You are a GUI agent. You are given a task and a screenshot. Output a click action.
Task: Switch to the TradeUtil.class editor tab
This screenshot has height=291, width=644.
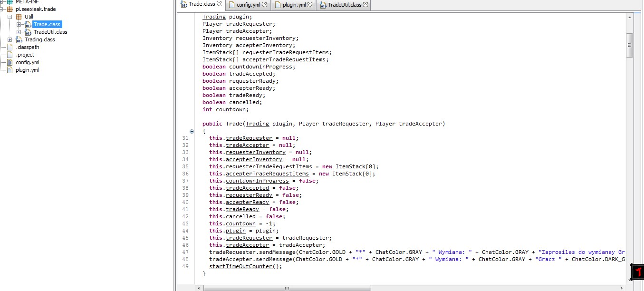[x=342, y=5]
